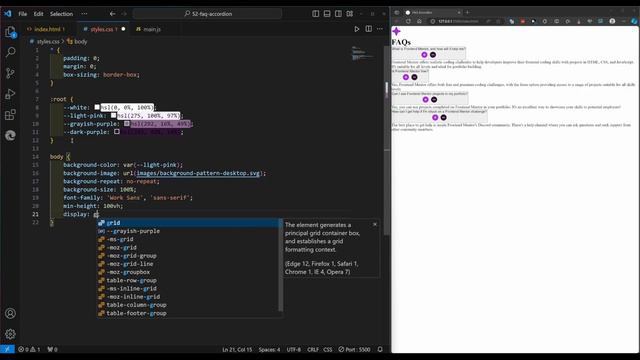Open the Explorer view in activity bar
Image resolution: width=640 pixels, height=360 pixels.
point(10,32)
